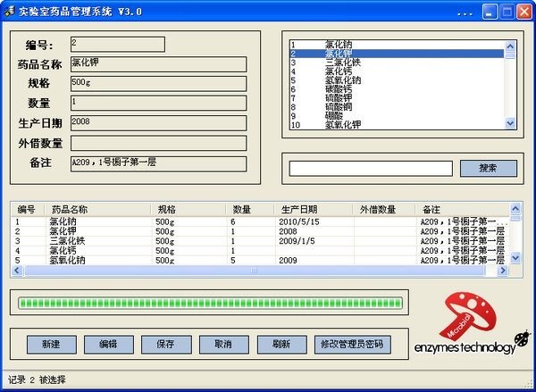Screen dimensions: 536x392
Task: Click the application icon in title bar
Action: (x=9, y=12)
